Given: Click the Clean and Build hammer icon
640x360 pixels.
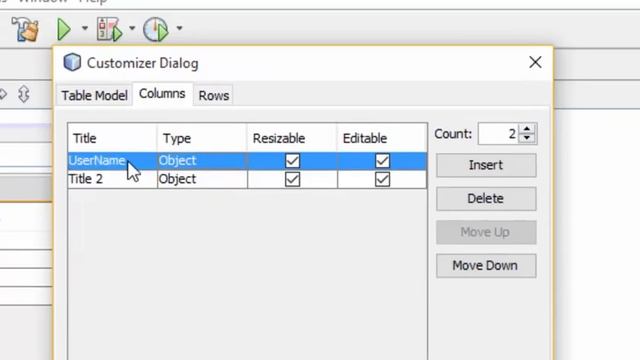Looking at the screenshot, I should click(x=25, y=29).
